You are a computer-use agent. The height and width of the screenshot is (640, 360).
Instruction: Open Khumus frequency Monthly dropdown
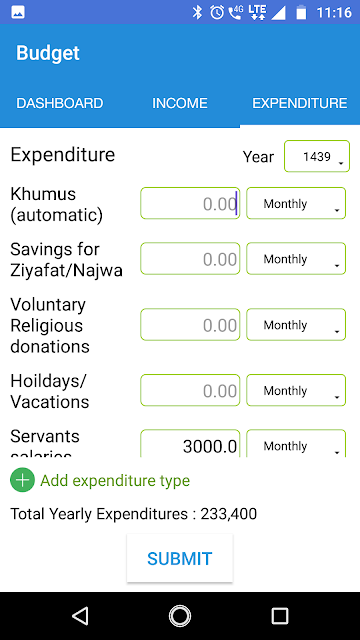(x=296, y=203)
